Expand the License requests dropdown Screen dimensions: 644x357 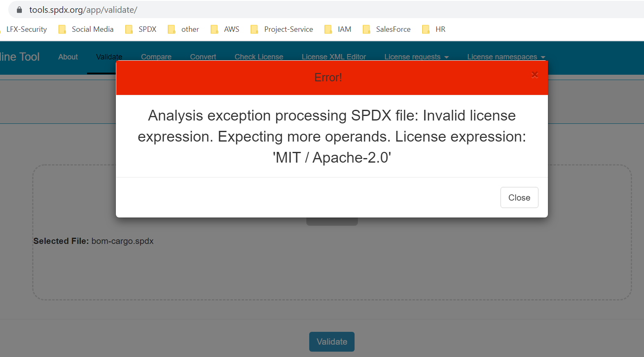[x=416, y=57]
